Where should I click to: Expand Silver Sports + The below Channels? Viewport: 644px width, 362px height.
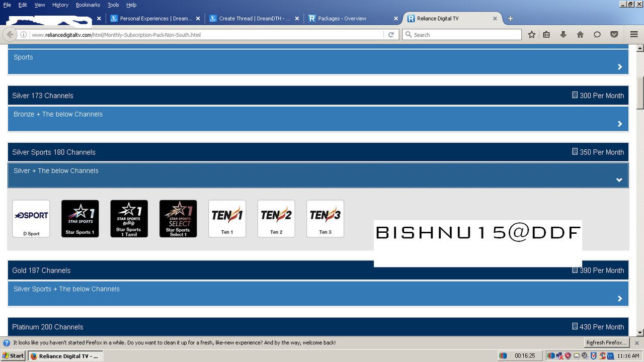[318, 294]
